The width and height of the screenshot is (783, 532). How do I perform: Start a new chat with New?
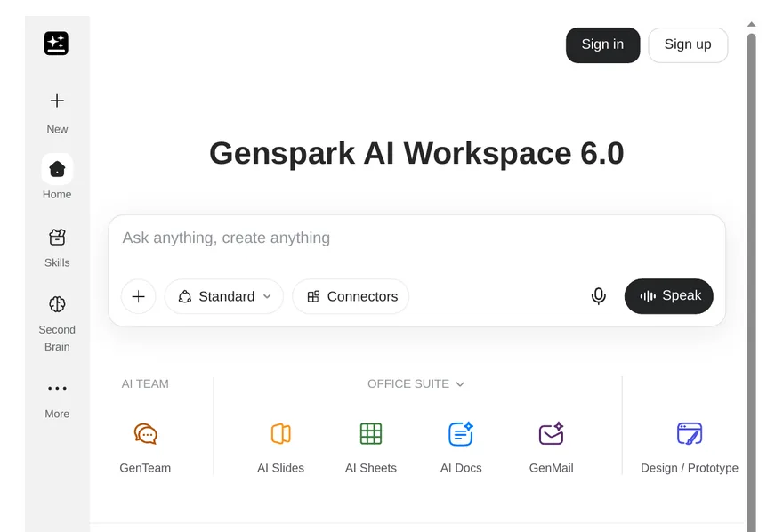click(57, 113)
